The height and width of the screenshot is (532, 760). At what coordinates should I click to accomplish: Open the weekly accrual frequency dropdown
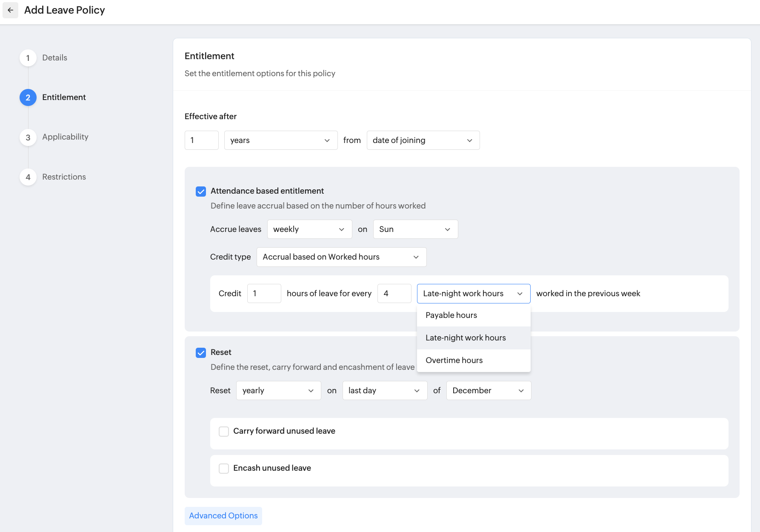pyautogui.click(x=309, y=229)
